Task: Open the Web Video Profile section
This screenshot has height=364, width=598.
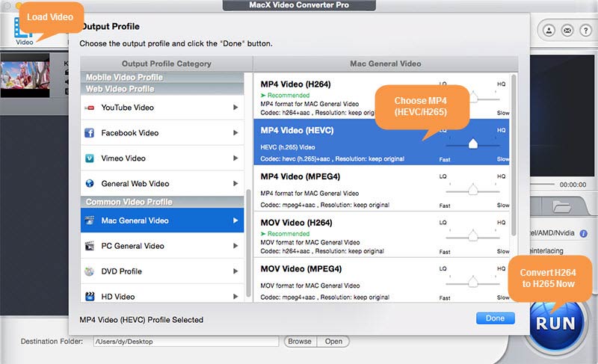Action: tap(162, 89)
